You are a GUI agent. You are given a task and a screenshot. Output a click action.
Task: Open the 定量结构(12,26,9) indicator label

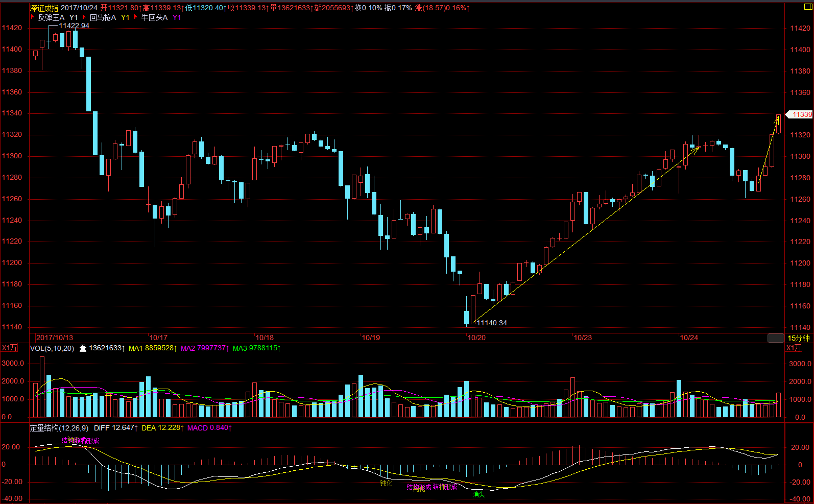(59, 428)
